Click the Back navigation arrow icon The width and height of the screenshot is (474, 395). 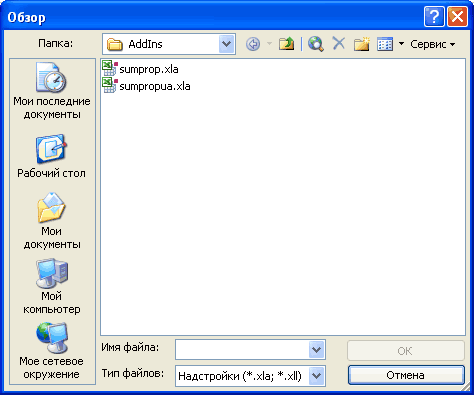[253, 44]
